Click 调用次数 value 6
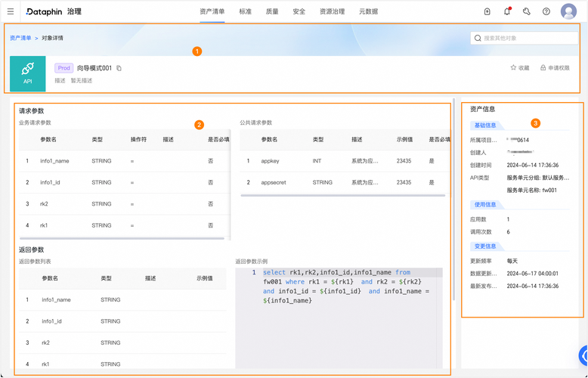This screenshot has height=378, width=588. [x=508, y=232]
